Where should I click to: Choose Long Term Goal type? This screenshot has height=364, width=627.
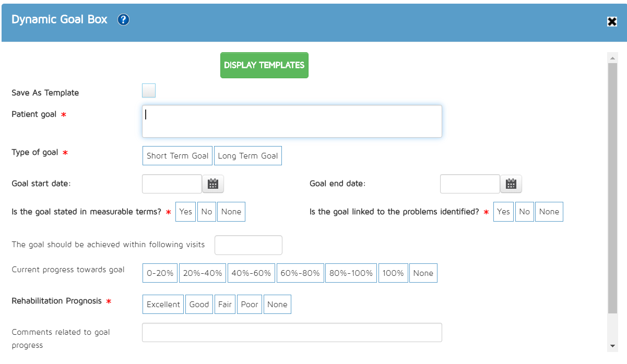248,156
